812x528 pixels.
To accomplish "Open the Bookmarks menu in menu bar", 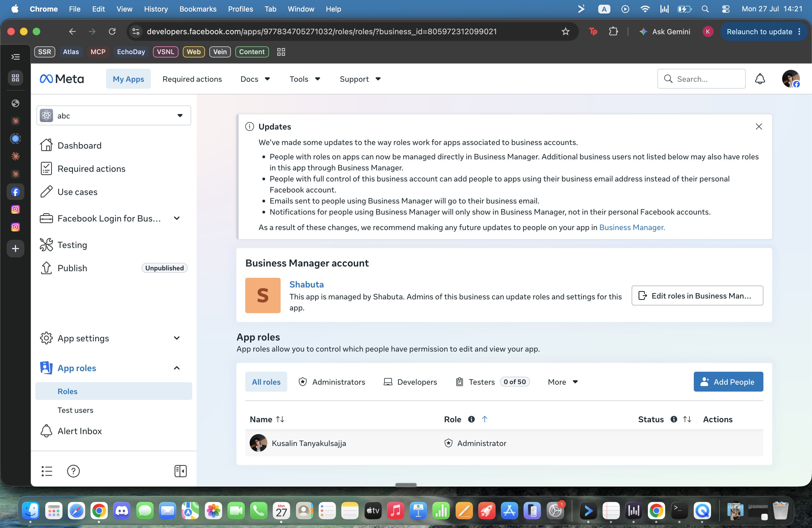I will 198,9.
